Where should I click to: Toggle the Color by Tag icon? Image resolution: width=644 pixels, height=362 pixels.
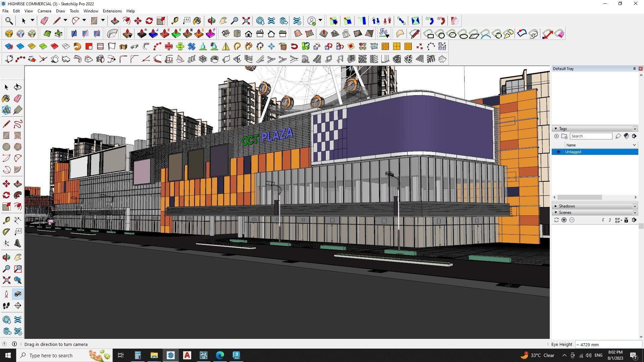coord(626,136)
